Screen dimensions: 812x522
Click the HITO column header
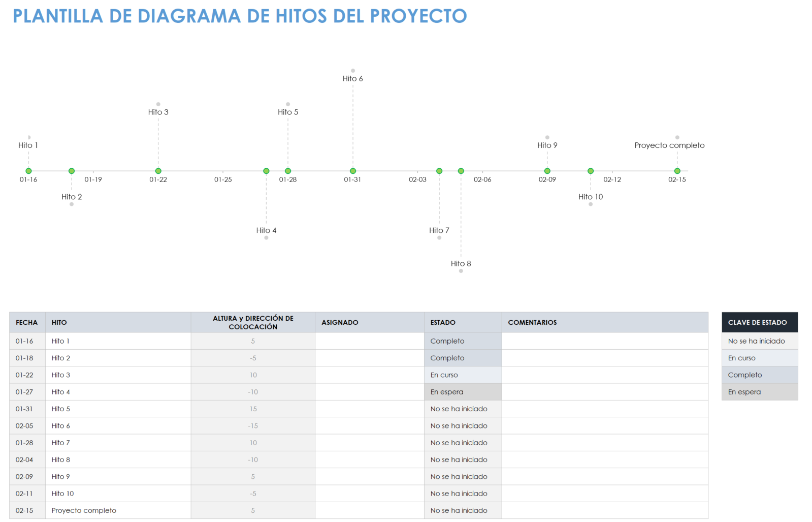pos(118,322)
